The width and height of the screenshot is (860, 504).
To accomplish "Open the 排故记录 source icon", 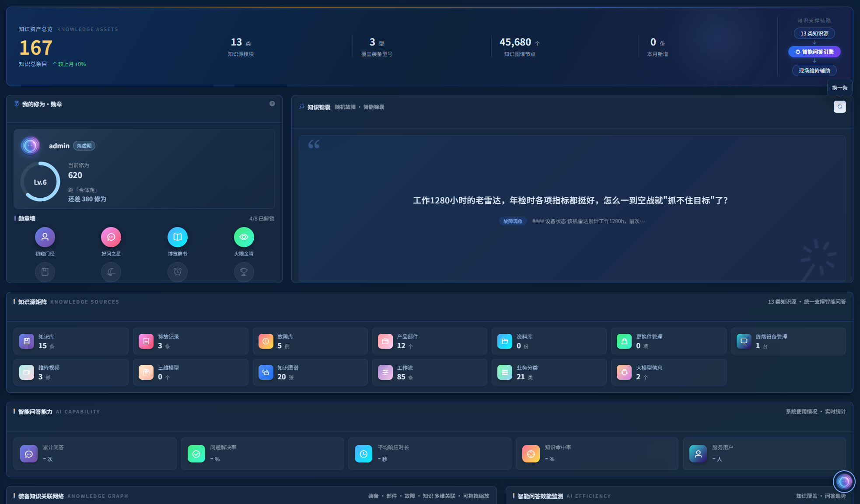I will 146,341.
